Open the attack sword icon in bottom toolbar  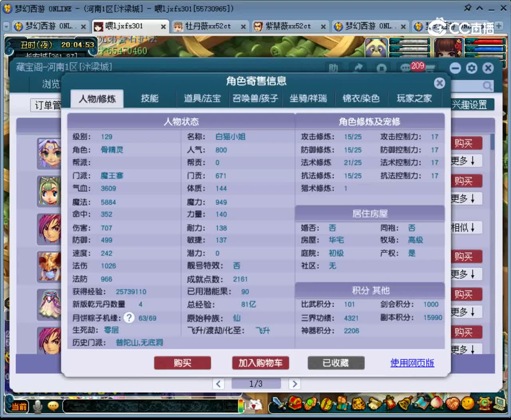[279, 404]
